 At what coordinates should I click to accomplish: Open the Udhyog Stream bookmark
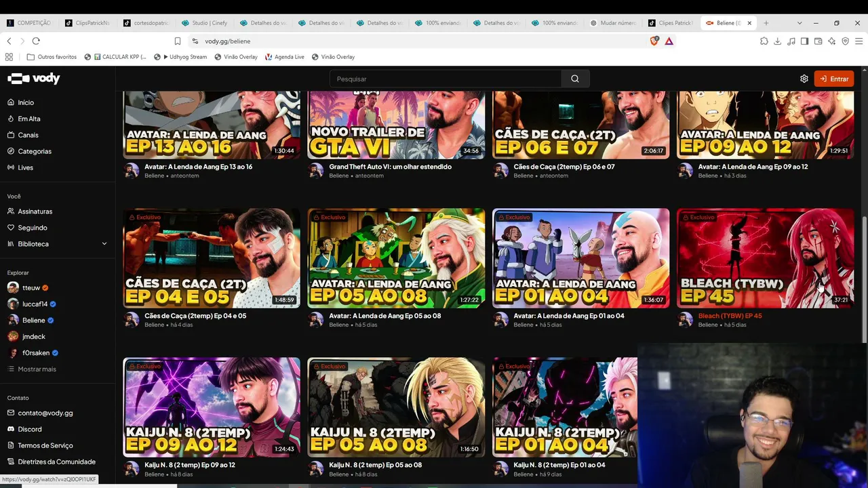(181, 57)
